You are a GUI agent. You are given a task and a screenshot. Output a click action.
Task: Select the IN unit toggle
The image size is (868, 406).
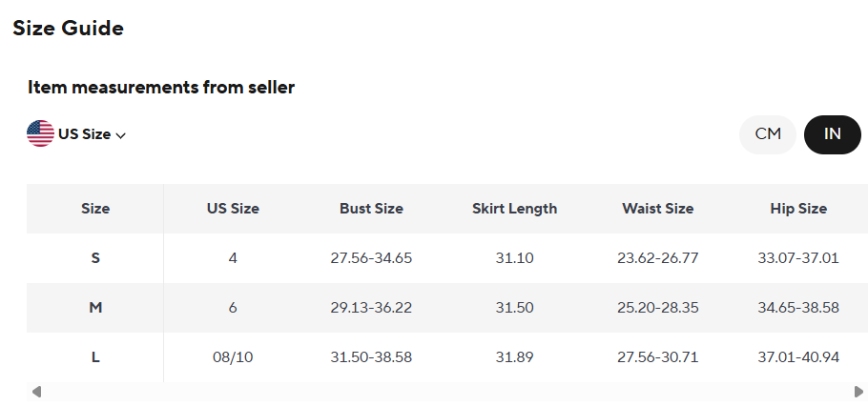point(833,134)
